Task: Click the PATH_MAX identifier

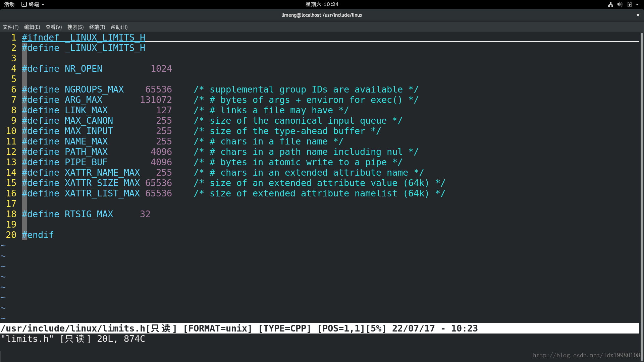Action: (x=86, y=152)
